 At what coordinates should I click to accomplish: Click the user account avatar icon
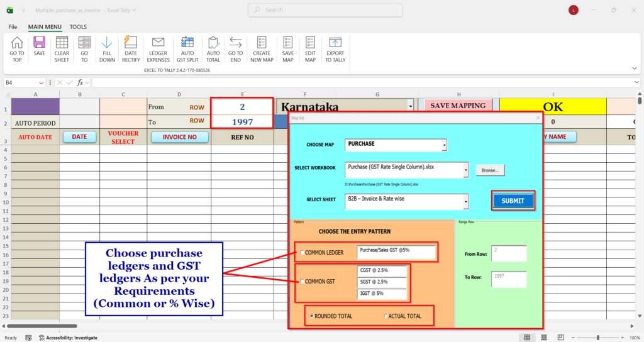pos(574,10)
